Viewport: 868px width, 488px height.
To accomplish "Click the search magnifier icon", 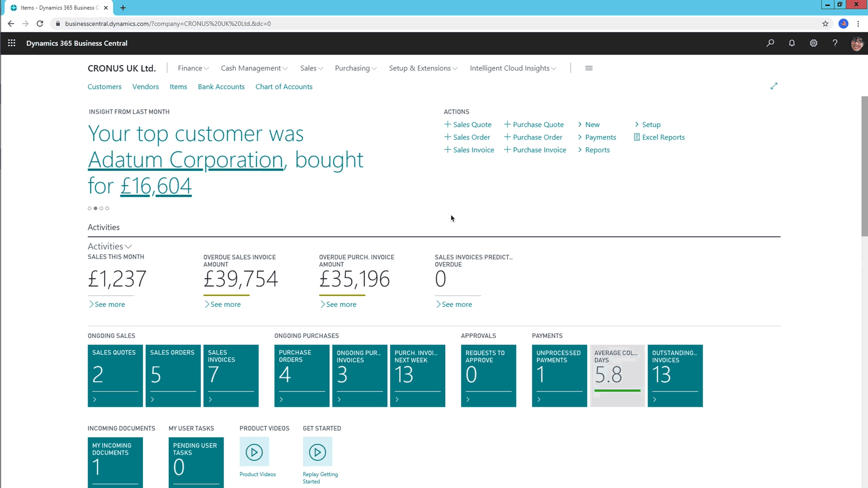I will [x=770, y=43].
